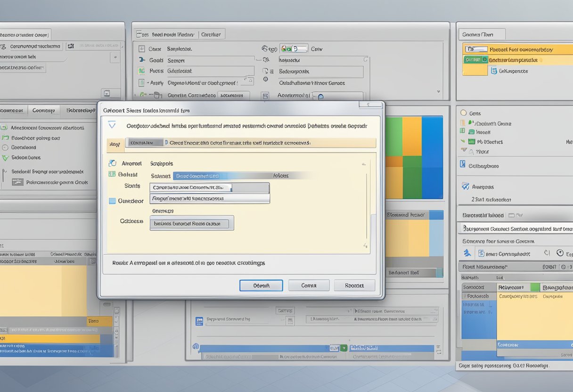Screen dimensions: 573x392
Task: Click the blue bookmark icon in right sidebar
Action: pyautogui.click(x=463, y=165)
